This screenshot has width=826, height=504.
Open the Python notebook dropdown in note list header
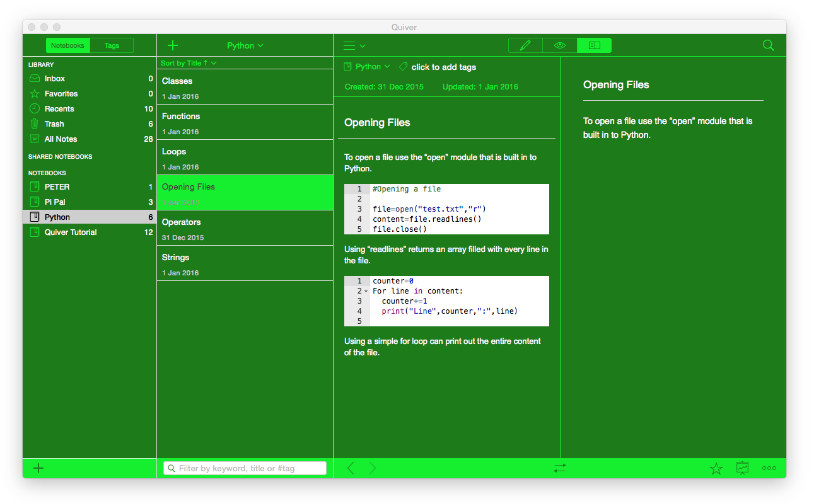pos(245,45)
